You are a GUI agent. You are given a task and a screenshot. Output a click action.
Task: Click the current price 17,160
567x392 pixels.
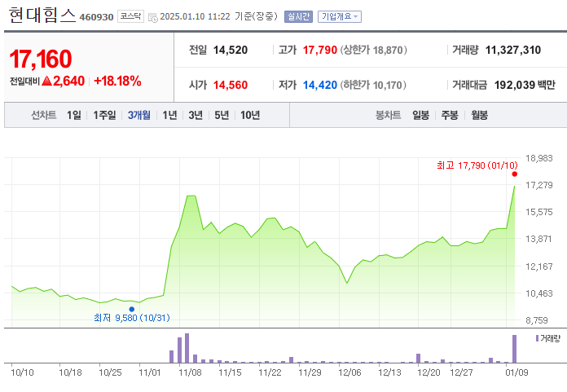(x=41, y=59)
